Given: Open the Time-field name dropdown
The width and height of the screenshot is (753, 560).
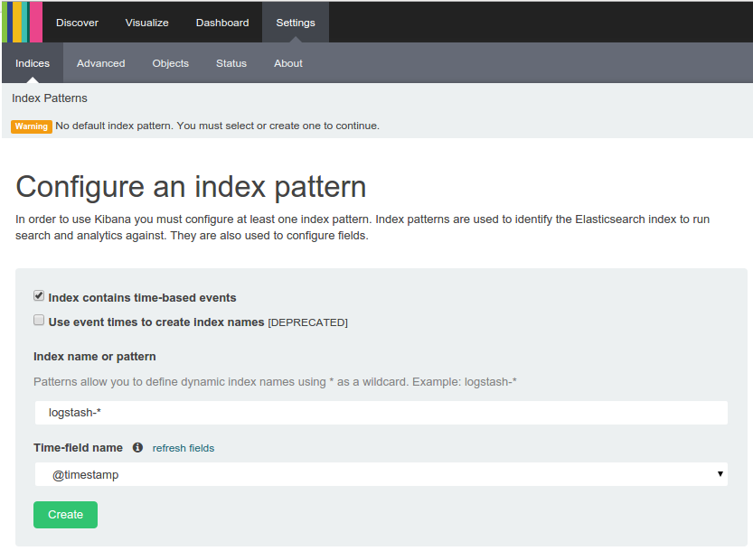Looking at the screenshot, I should [381, 474].
